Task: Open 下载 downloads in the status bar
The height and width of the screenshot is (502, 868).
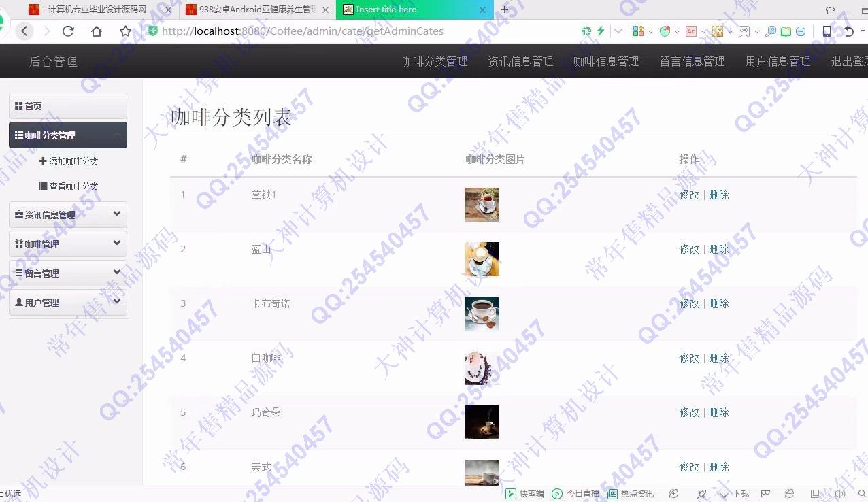Action: click(735, 494)
